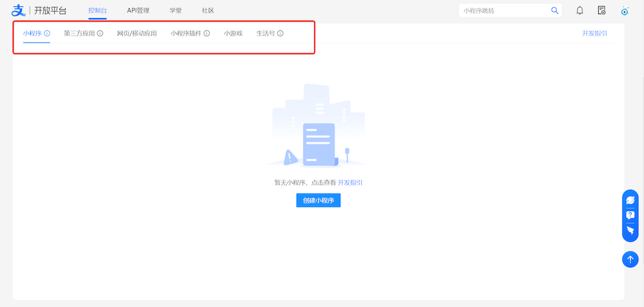Click info icon next to 小程序 tab
Screen dimensions: 644x307
tap(47, 33)
